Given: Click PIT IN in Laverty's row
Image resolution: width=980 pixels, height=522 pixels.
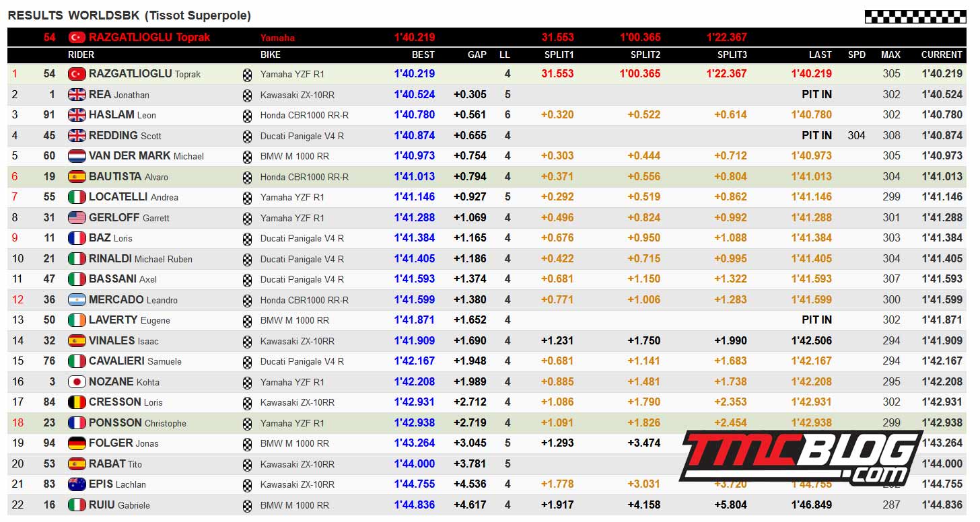Looking at the screenshot, I should [x=816, y=320].
